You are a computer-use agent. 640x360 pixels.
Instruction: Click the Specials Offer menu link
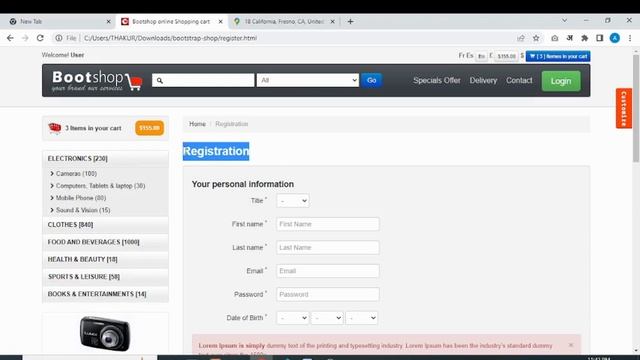[436, 80]
